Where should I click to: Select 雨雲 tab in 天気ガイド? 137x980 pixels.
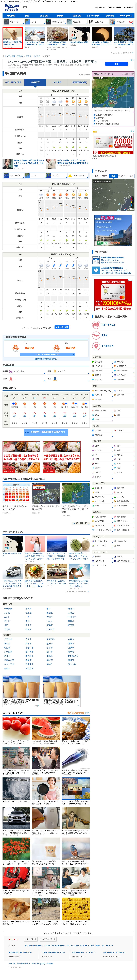(x=113, y=176)
